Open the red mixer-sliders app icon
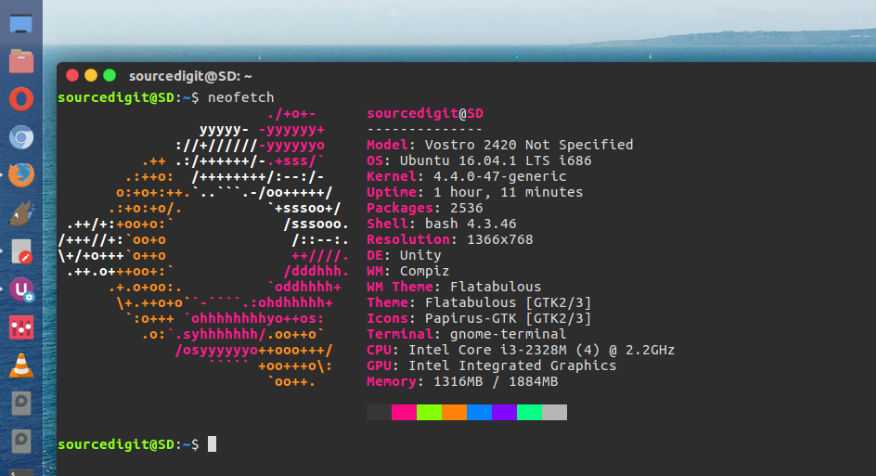The image size is (876, 476). (21, 327)
